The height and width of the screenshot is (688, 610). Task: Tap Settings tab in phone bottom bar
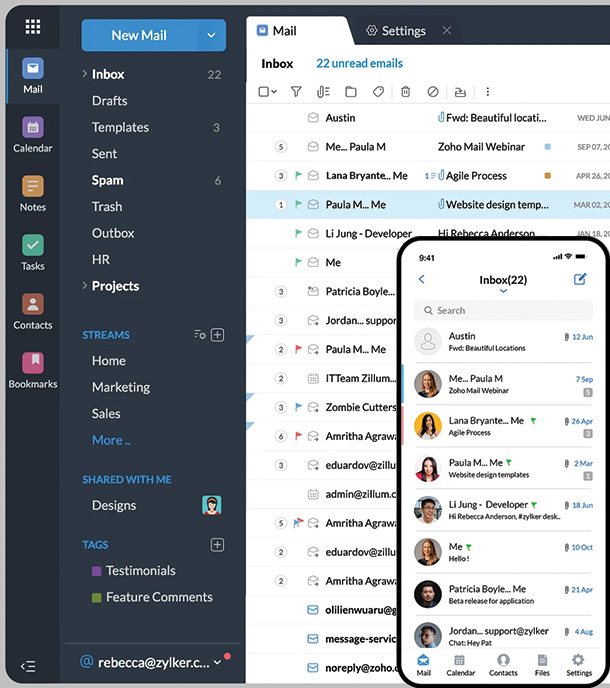[x=579, y=665]
